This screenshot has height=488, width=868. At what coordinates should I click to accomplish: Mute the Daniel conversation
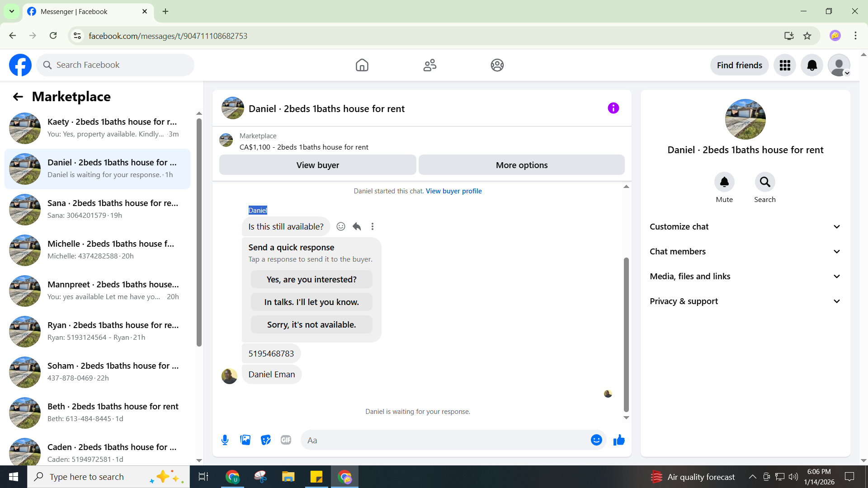[x=724, y=182]
